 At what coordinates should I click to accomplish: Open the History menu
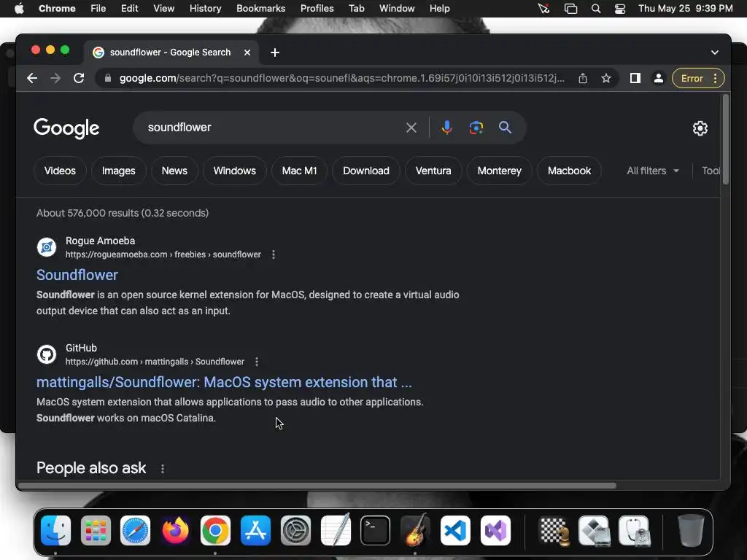(205, 9)
